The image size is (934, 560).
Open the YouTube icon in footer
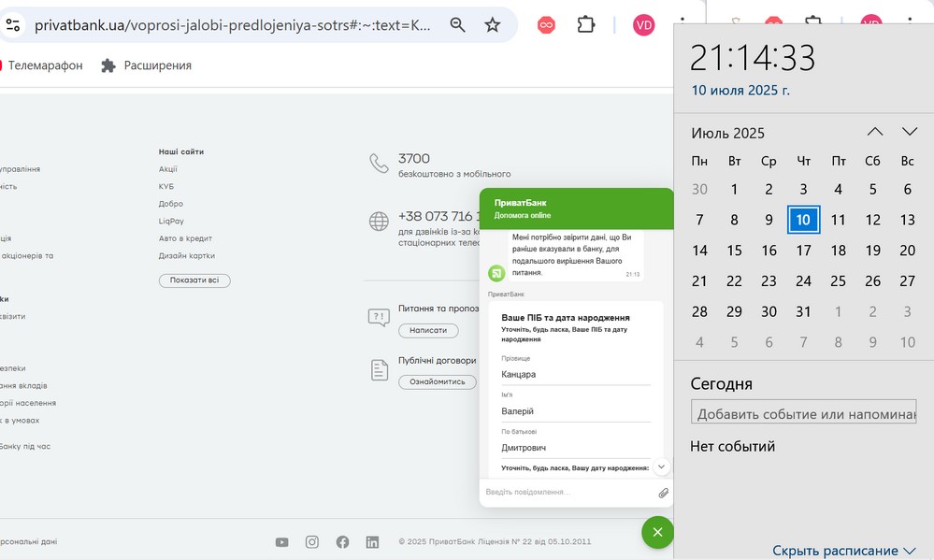tap(281, 542)
